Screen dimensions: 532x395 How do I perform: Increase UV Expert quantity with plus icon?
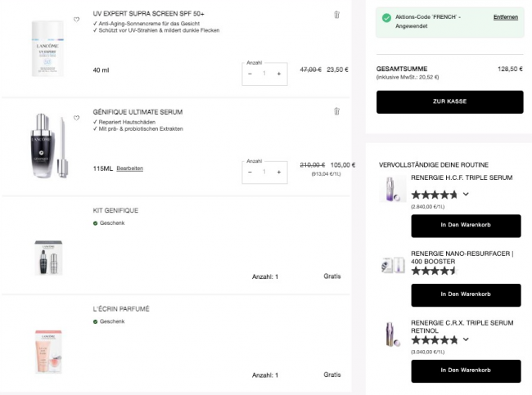pos(279,74)
